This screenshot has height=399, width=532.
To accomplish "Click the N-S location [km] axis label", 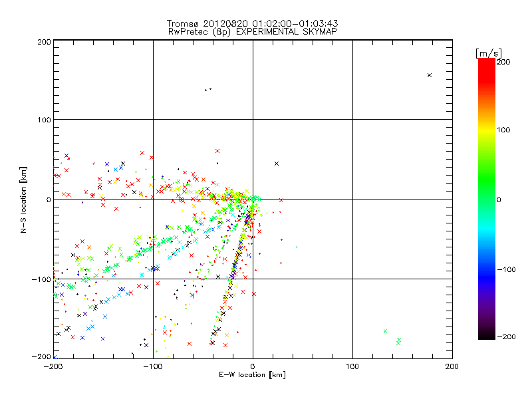I will point(23,199).
